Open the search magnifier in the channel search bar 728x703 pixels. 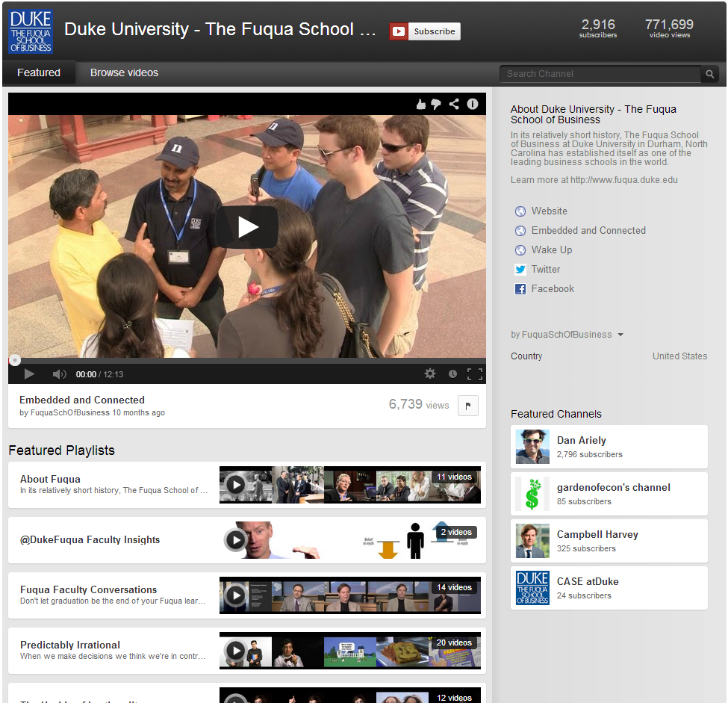tap(709, 74)
